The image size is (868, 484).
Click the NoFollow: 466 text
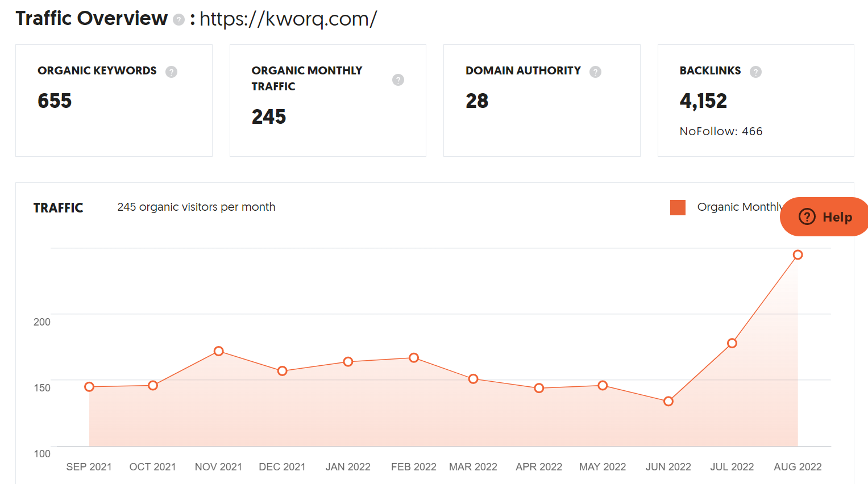click(x=721, y=131)
